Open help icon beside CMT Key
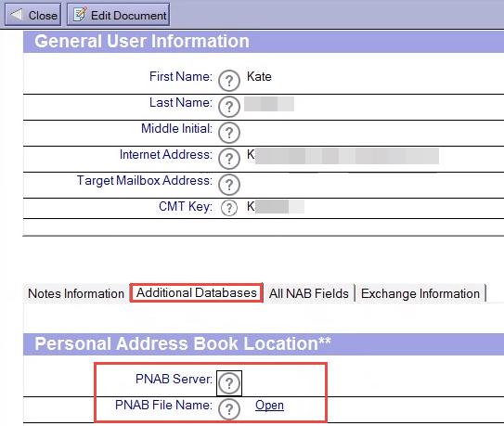The image size is (504, 426). pyautogui.click(x=229, y=208)
